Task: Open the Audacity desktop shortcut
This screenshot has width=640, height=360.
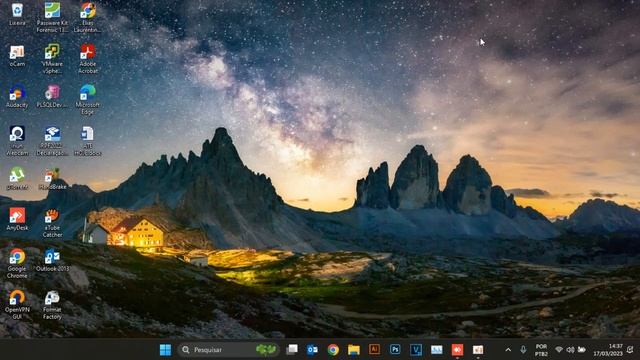Action: (x=17, y=97)
